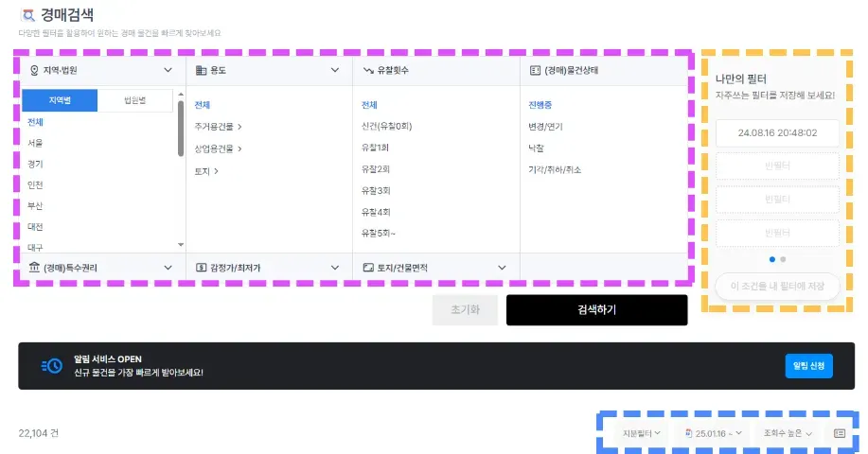The width and height of the screenshot is (868, 454).
Task: Click the region list scrollbar thumb
Action: [x=181, y=129]
